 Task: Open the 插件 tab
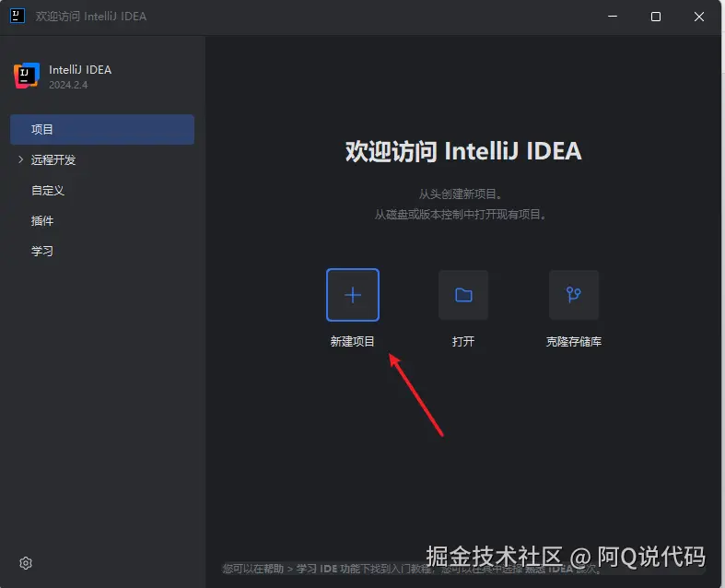pyautogui.click(x=42, y=220)
